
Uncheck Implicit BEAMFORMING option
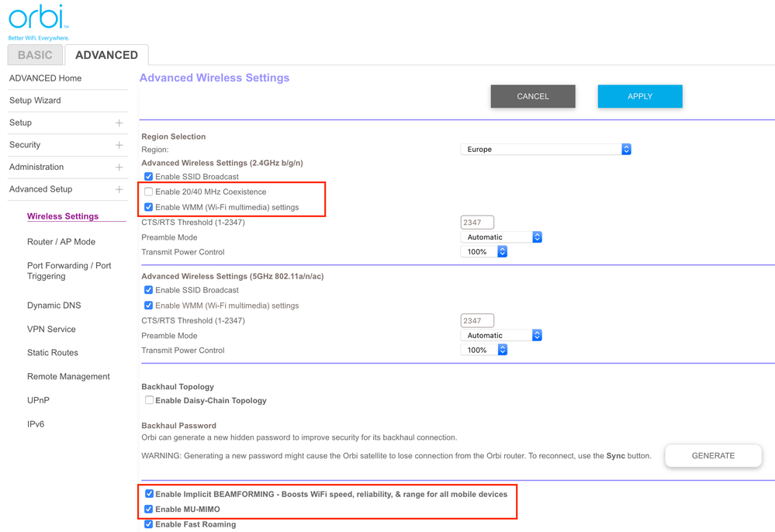pyautogui.click(x=149, y=494)
